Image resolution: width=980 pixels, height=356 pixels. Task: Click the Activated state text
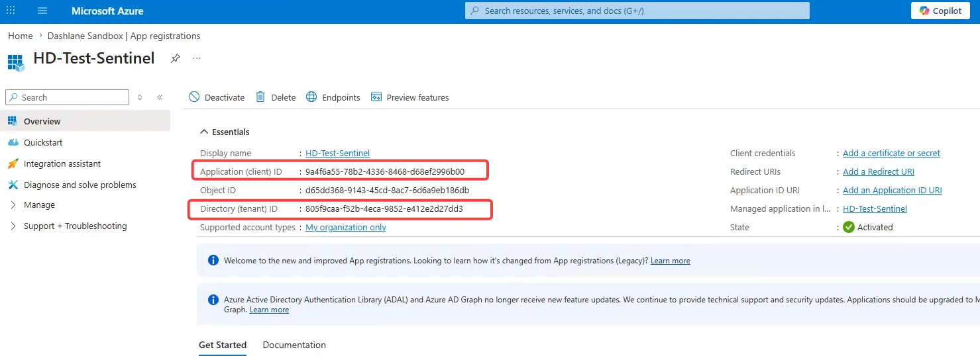pos(875,227)
